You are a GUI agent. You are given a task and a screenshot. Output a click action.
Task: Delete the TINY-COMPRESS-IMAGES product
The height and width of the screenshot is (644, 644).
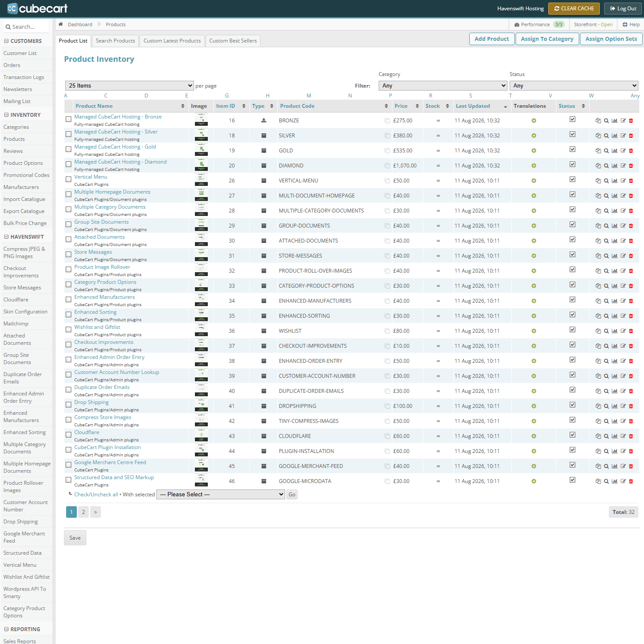point(631,421)
